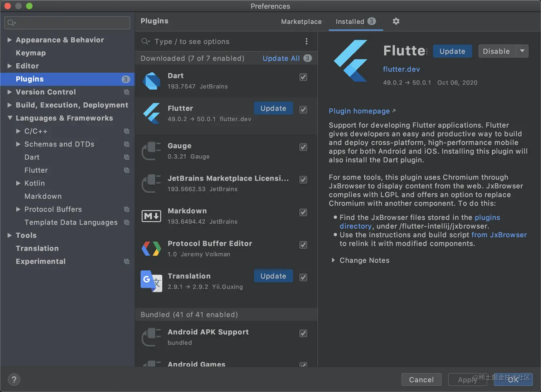This screenshot has width=541, height=392.
Task: Uncheck the Gauge plugin checkbox
Action: [x=303, y=147]
